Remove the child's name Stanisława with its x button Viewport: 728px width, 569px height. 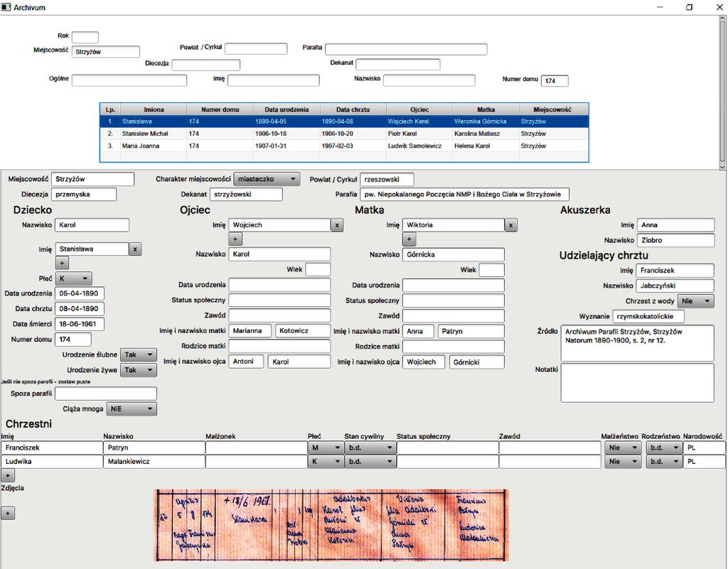[135, 249]
